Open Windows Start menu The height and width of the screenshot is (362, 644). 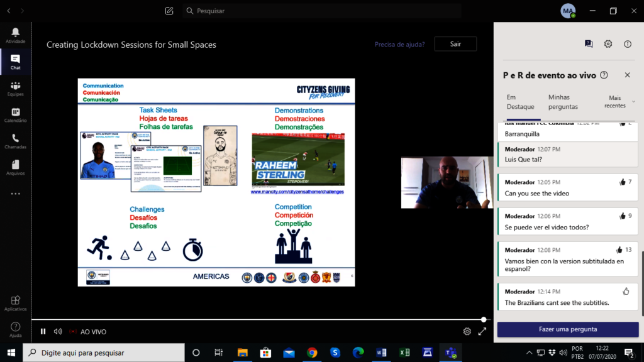click(x=11, y=353)
